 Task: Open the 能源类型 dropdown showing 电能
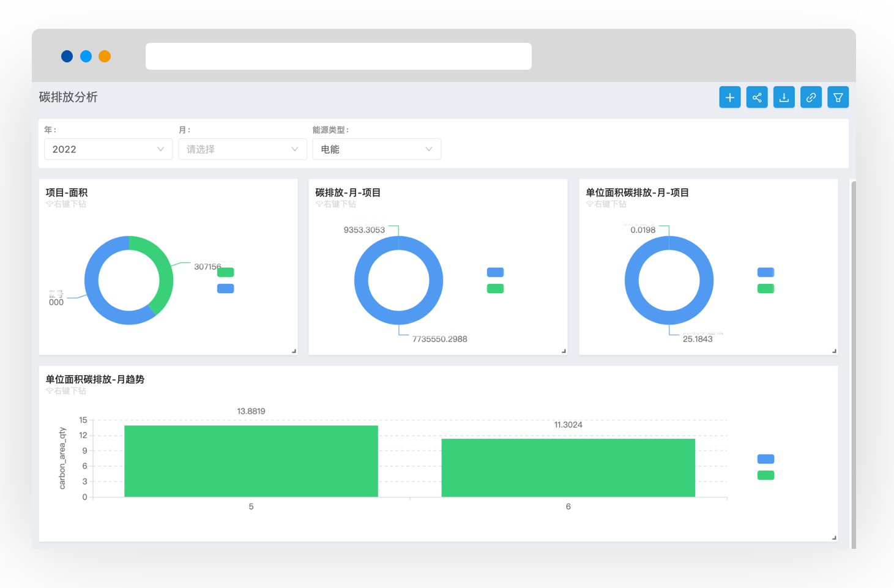(x=376, y=149)
